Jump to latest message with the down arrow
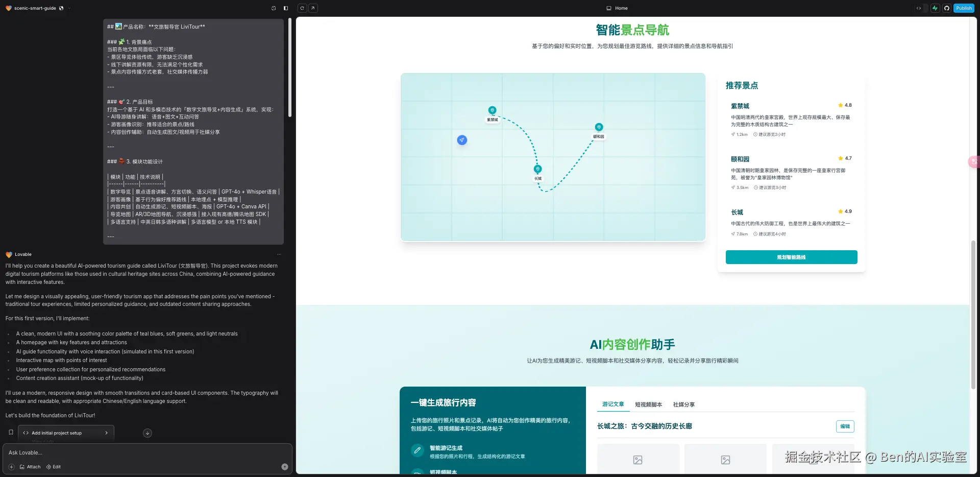This screenshot has height=477, width=980. pyautogui.click(x=148, y=433)
